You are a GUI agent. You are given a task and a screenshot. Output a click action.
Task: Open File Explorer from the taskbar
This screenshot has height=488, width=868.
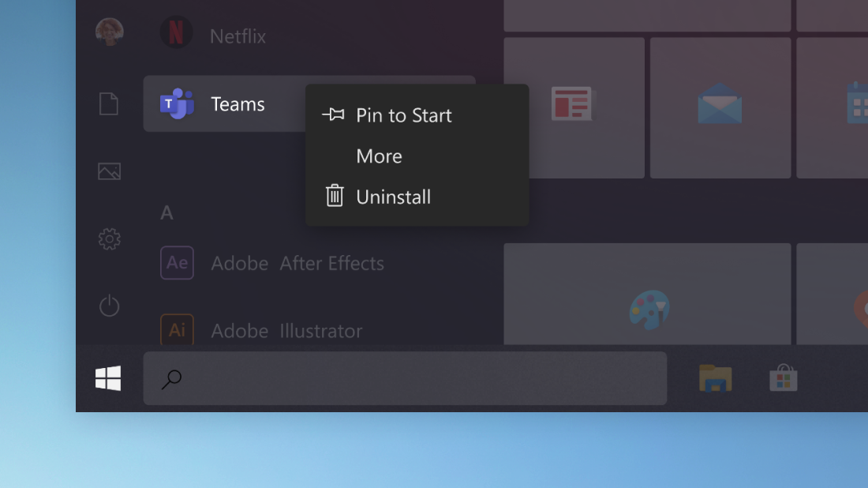pos(714,378)
